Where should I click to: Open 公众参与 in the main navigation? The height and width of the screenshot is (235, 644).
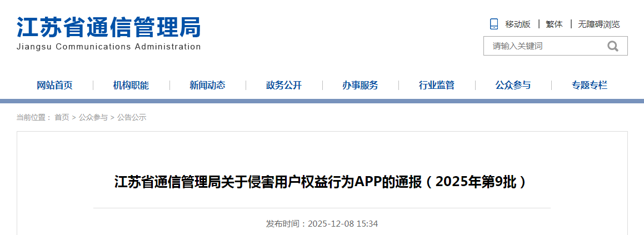(513, 85)
